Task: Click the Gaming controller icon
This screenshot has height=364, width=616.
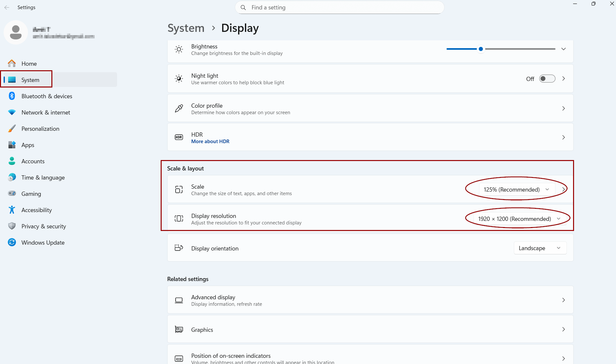Action: click(12, 194)
